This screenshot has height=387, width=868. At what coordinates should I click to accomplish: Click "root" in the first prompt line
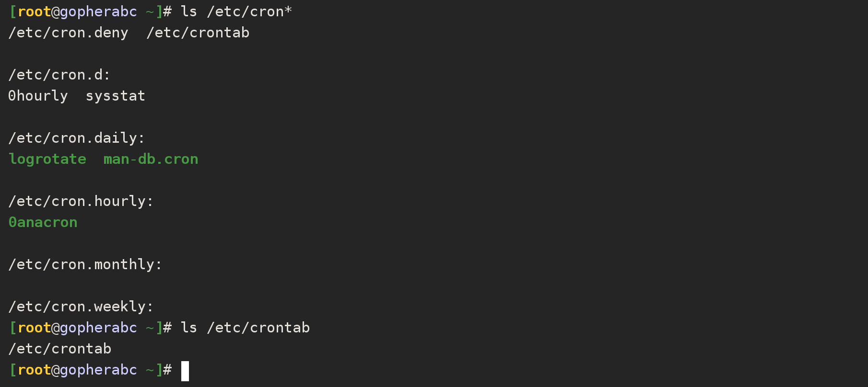(x=34, y=11)
